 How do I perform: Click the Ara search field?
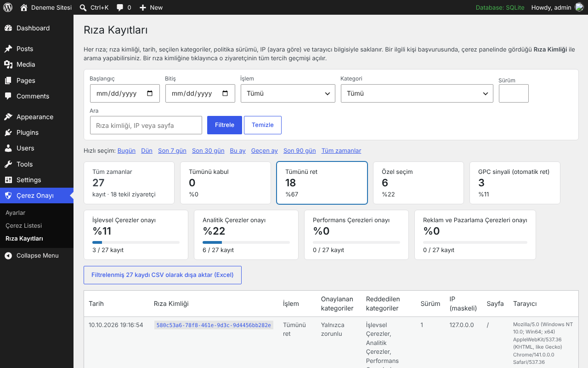click(x=146, y=125)
